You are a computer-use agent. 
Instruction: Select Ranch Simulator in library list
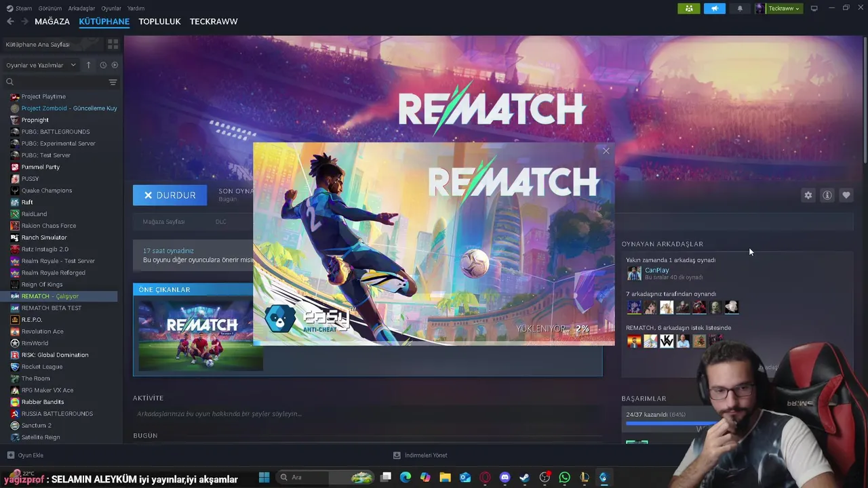tap(63, 237)
